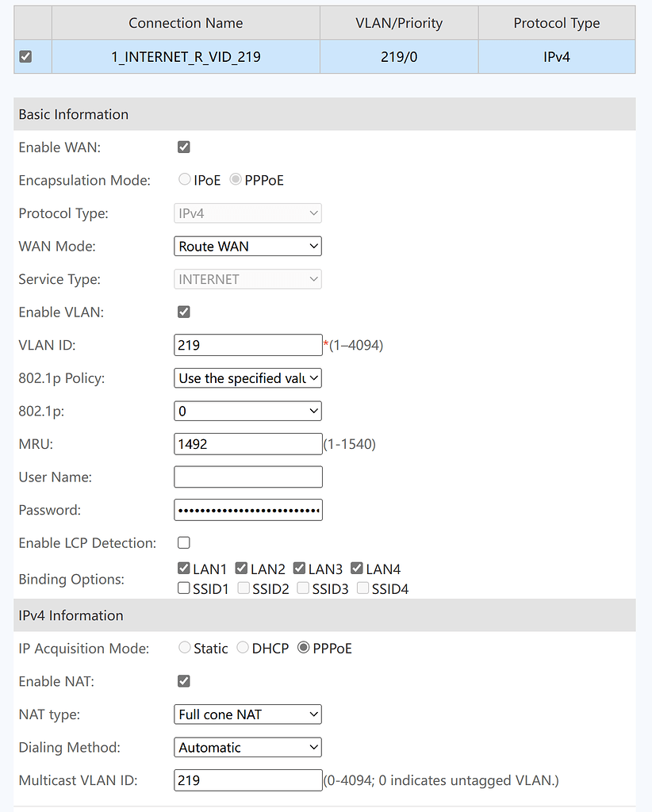Select the IPoE encapsulation mode
This screenshot has height=812, width=652.
pos(184,179)
